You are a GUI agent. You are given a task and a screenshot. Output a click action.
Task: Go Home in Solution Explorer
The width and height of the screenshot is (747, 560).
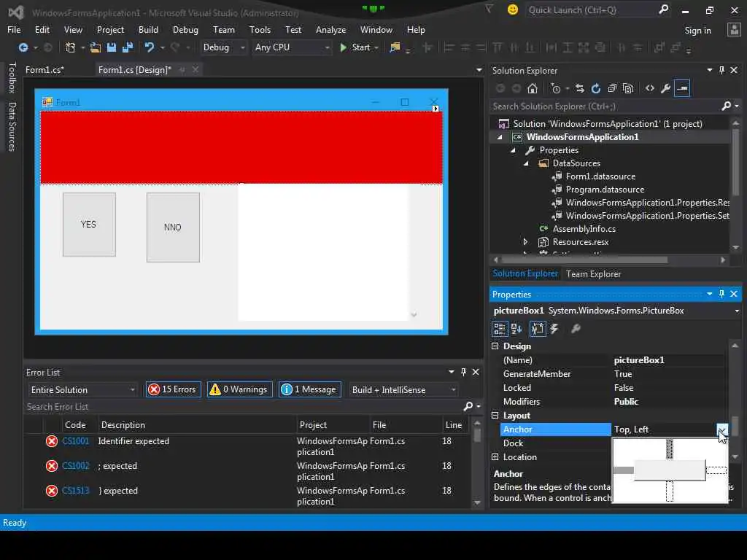pos(533,88)
